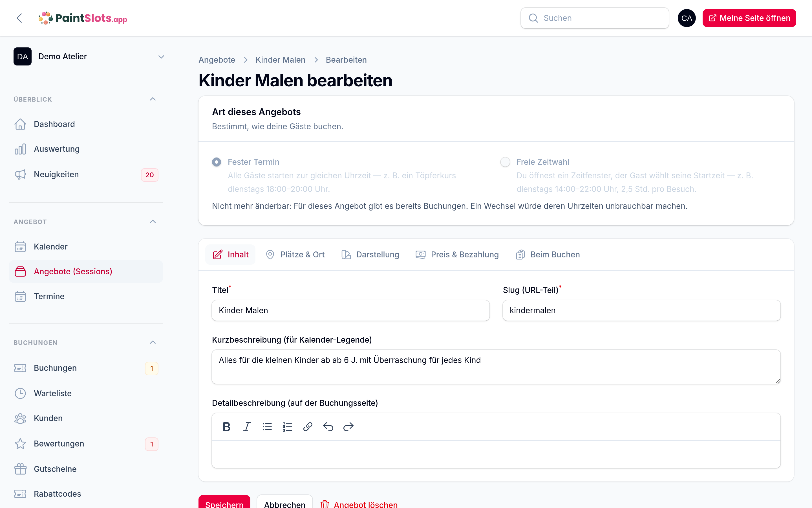
Task: Open Neuigkeiten in the sidebar
Action: [86, 175]
